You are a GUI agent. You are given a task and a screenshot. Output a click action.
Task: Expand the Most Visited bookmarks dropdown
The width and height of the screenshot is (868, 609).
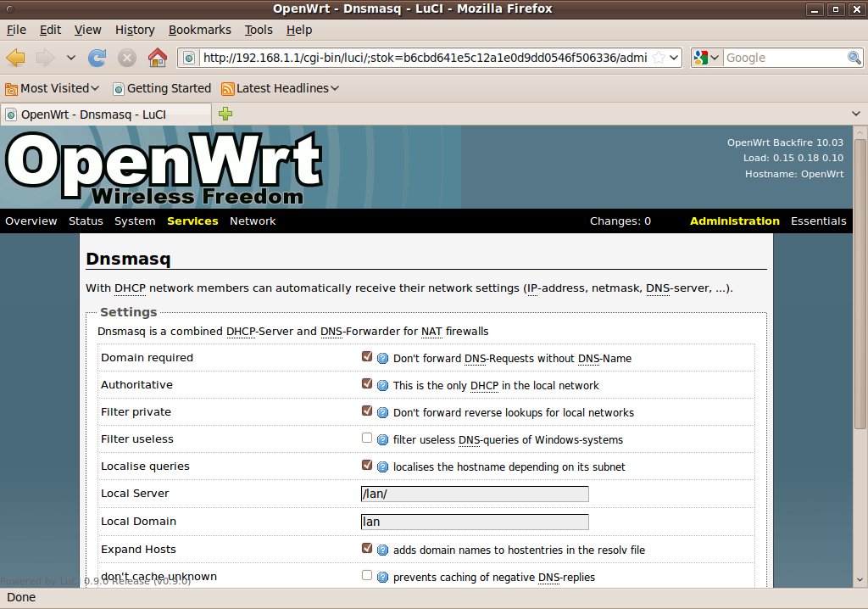(x=52, y=88)
